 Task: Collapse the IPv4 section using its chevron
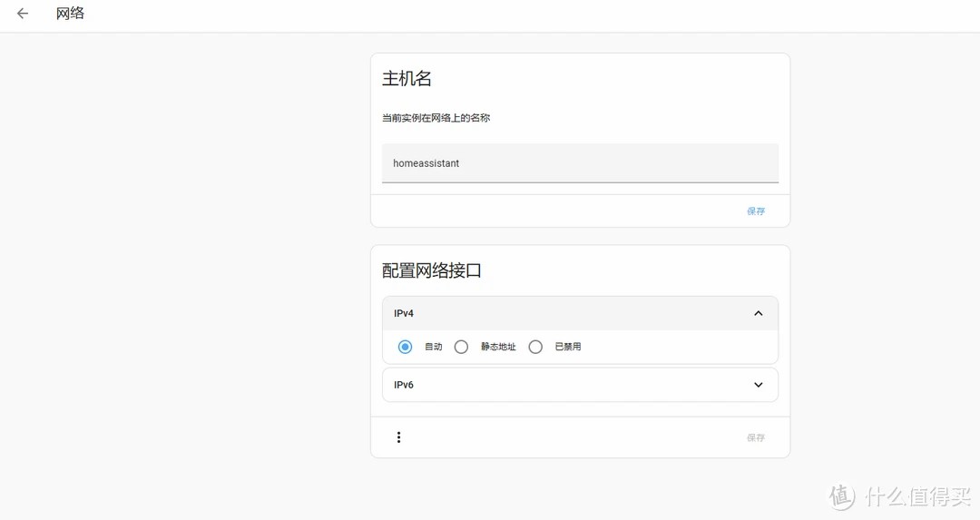(x=759, y=313)
